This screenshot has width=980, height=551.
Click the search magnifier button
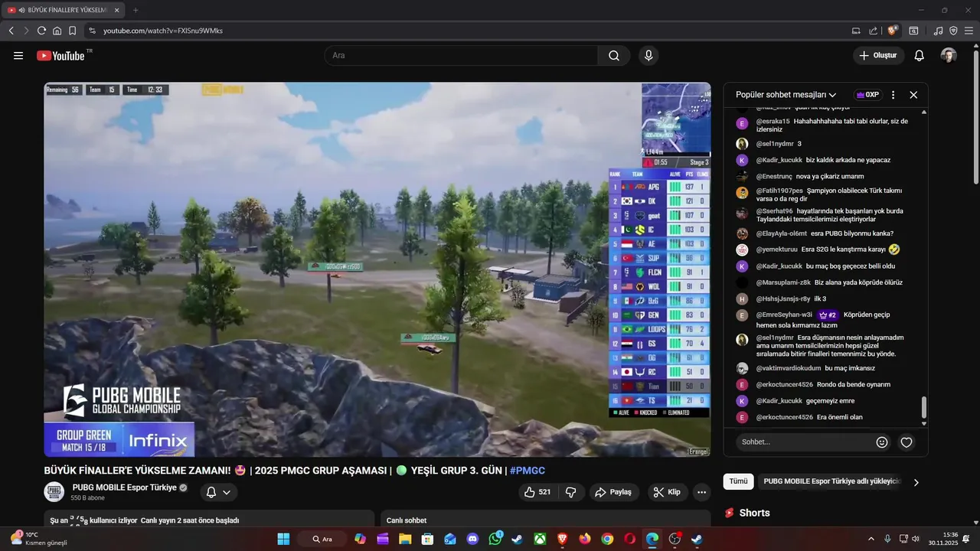pos(614,55)
